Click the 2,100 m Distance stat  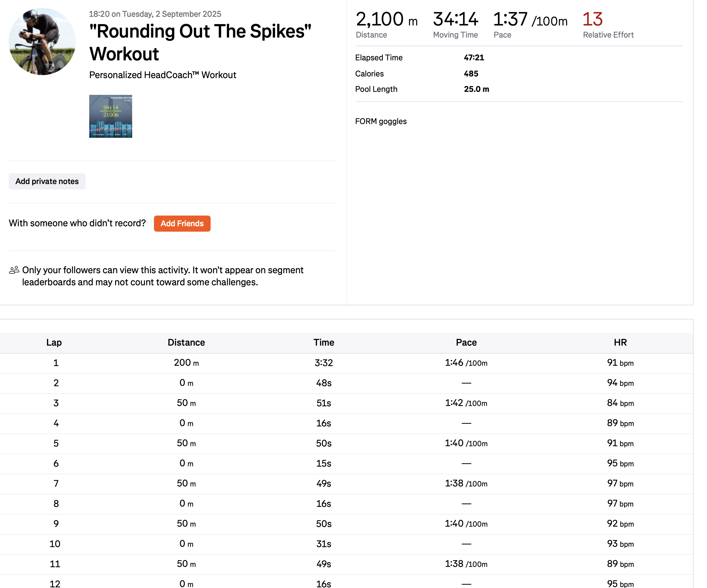[386, 19]
